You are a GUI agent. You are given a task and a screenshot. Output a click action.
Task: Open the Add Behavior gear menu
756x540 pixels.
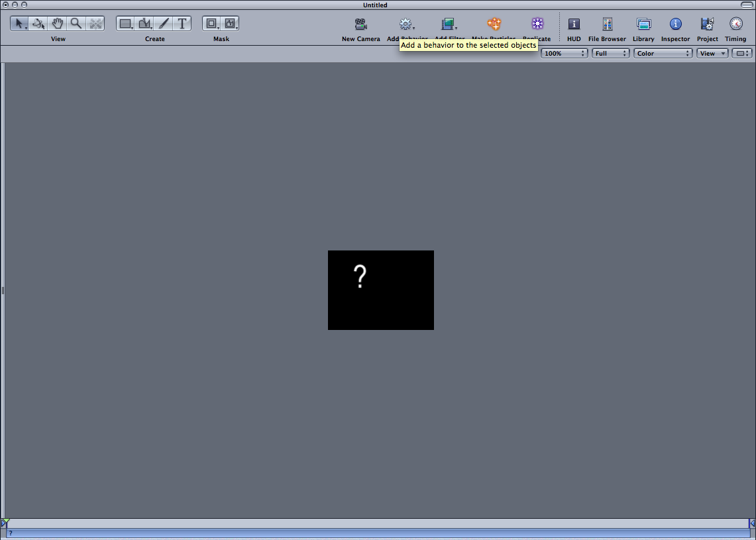(x=405, y=25)
